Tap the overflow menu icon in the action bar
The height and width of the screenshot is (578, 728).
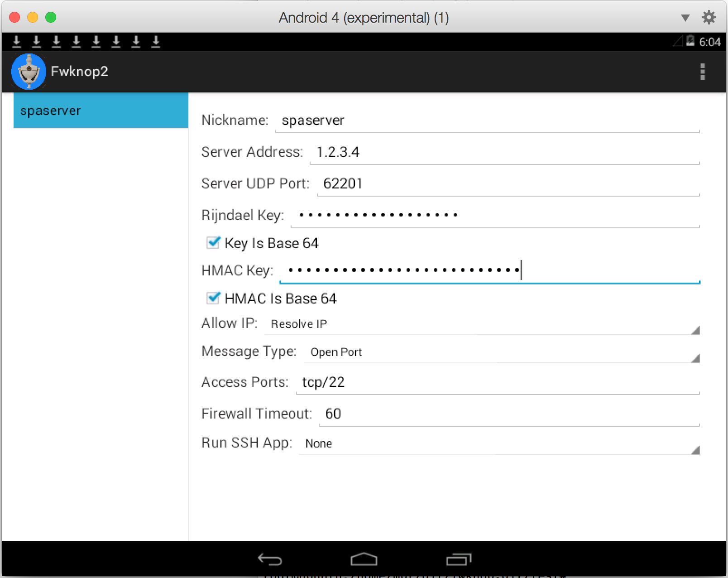(x=702, y=71)
